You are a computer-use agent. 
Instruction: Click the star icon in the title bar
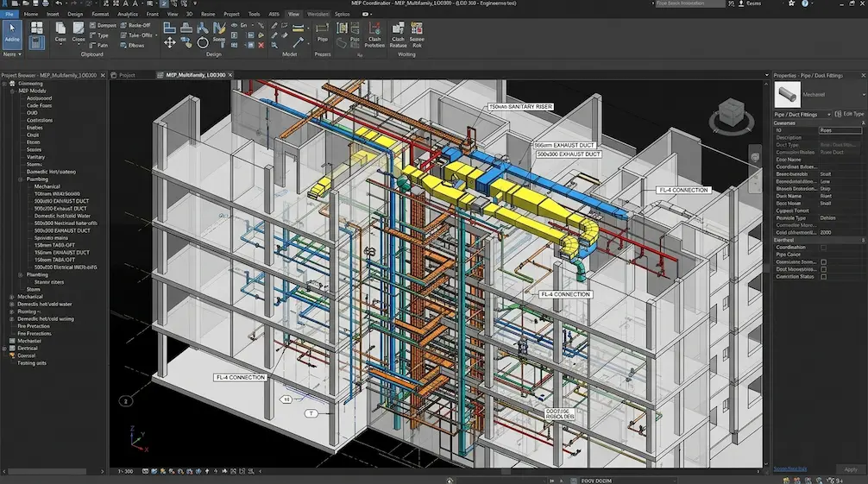coord(791,3)
